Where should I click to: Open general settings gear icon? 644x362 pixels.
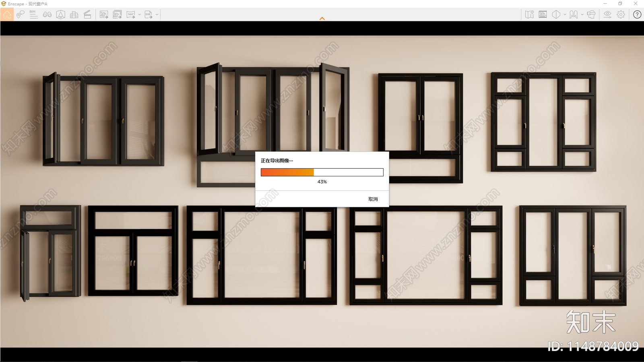pos(621,14)
